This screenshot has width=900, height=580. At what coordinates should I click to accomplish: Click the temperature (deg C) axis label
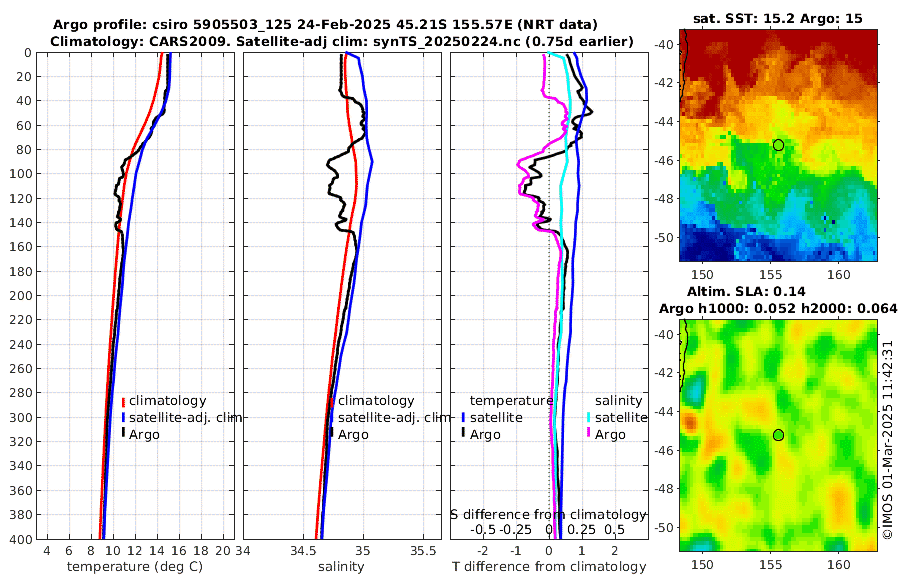(135, 567)
